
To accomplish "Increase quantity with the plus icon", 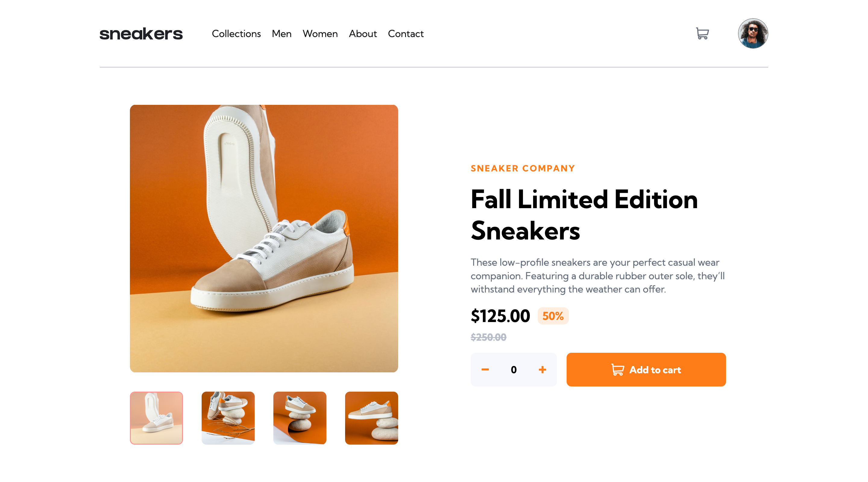I will click(542, 370).
